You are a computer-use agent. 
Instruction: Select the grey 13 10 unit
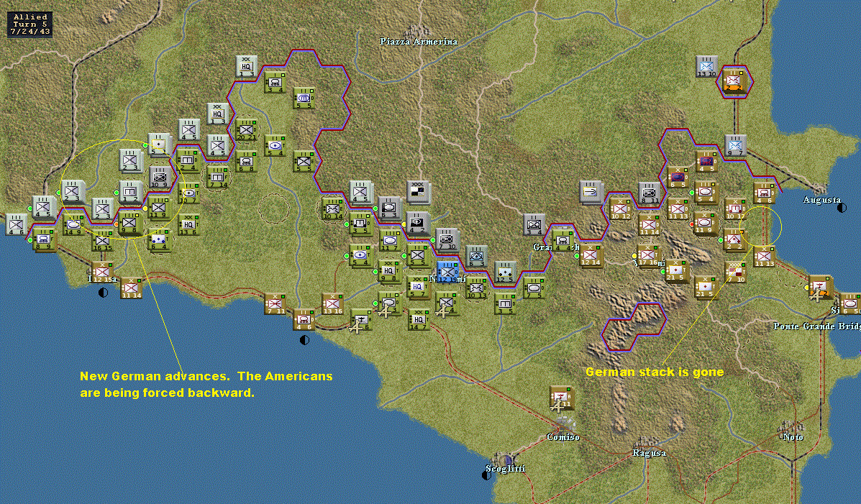click(706, 66)
